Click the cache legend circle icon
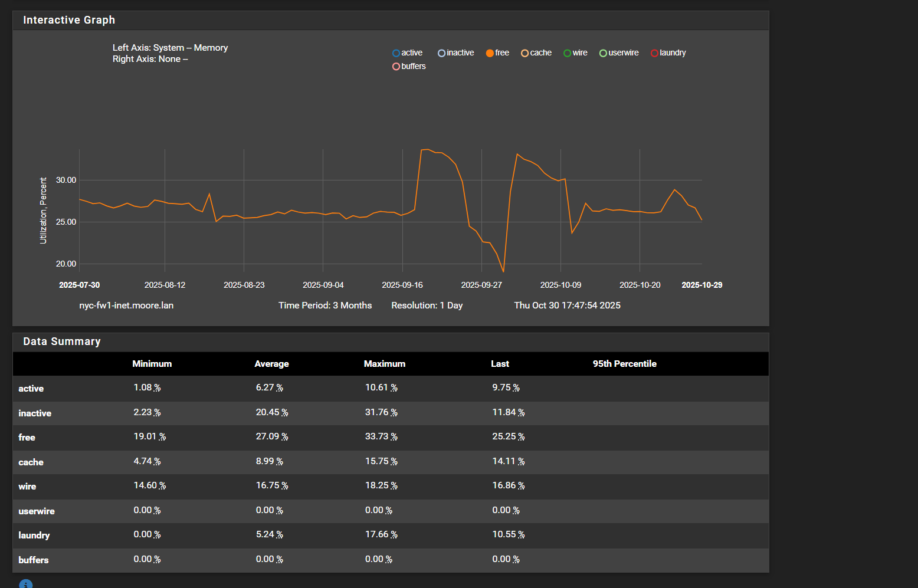 pyautogui.click(x=524, y=53)
